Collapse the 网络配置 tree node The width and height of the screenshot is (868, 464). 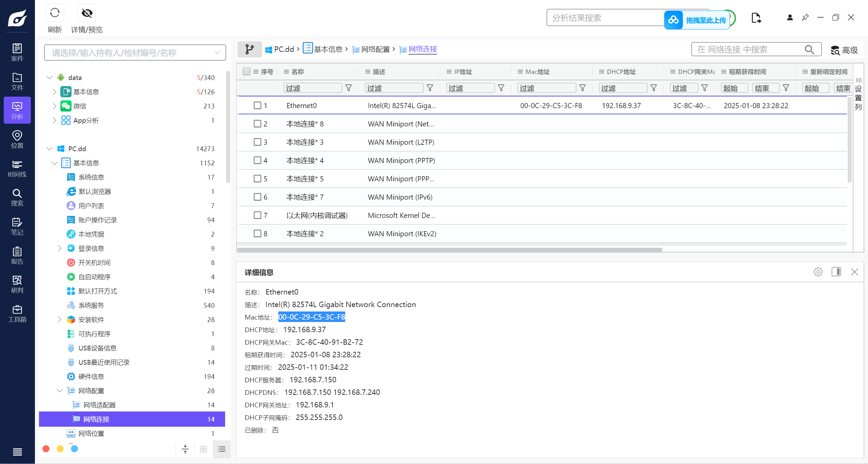pyautogui.click(x=60, y=391)
